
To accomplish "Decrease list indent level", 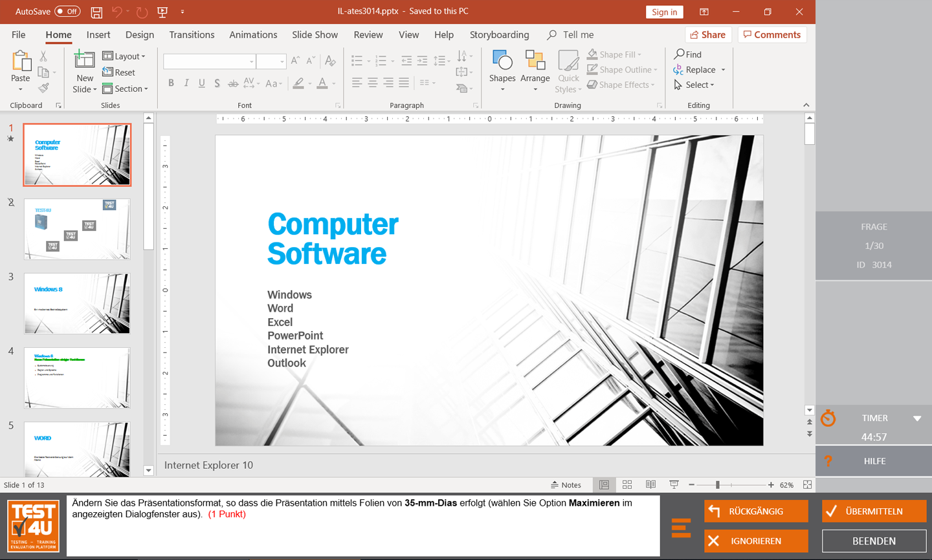I will coord(406,61).
